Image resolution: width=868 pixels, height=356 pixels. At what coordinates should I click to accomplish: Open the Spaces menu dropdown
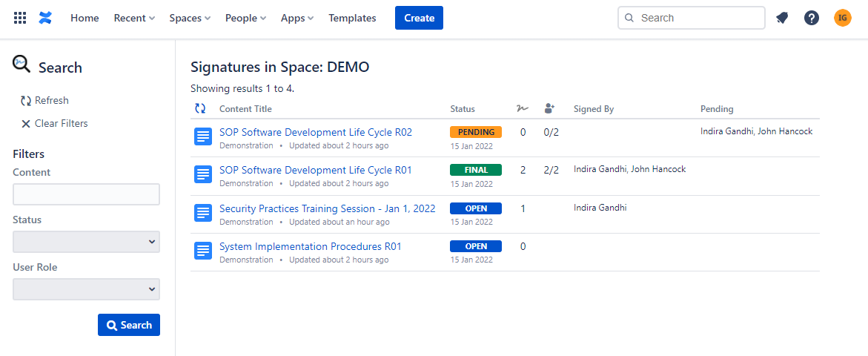click(190, 18)
